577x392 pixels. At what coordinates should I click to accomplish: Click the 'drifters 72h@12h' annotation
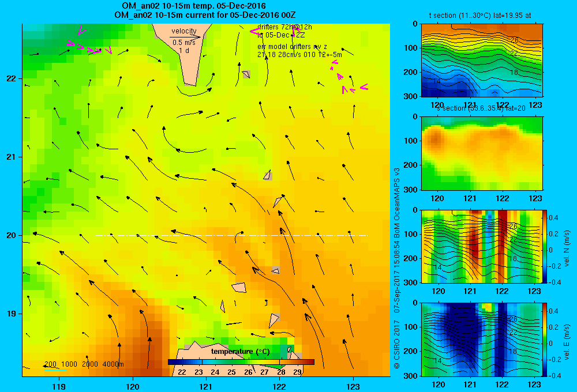click(x=284, y=27)
